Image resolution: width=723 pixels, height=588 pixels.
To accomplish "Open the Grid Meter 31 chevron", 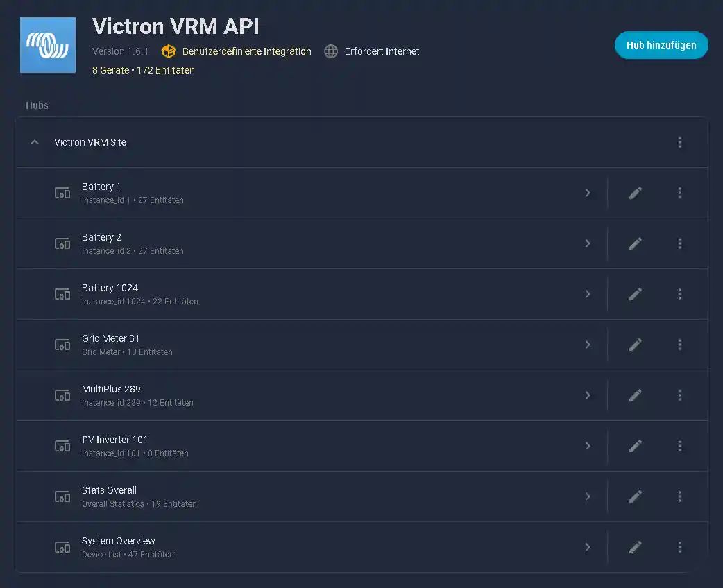I will click(x=588, y=345).
